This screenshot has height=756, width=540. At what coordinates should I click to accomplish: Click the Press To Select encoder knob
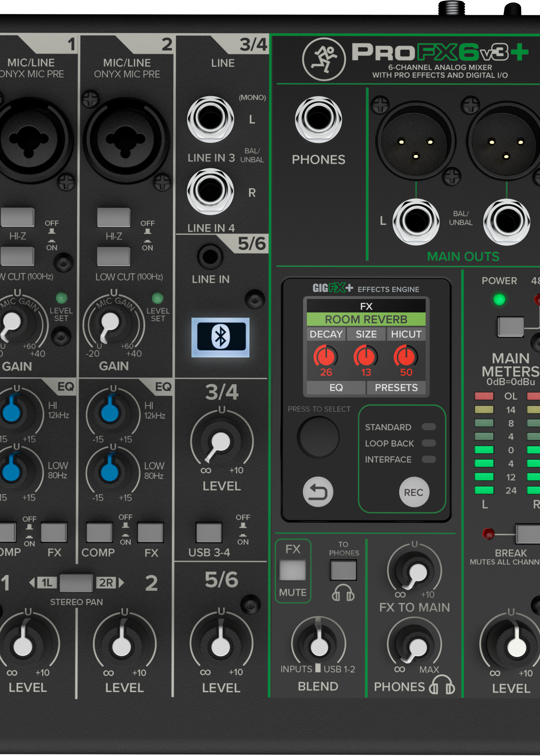pyautogui.click(x=318, y=437)
